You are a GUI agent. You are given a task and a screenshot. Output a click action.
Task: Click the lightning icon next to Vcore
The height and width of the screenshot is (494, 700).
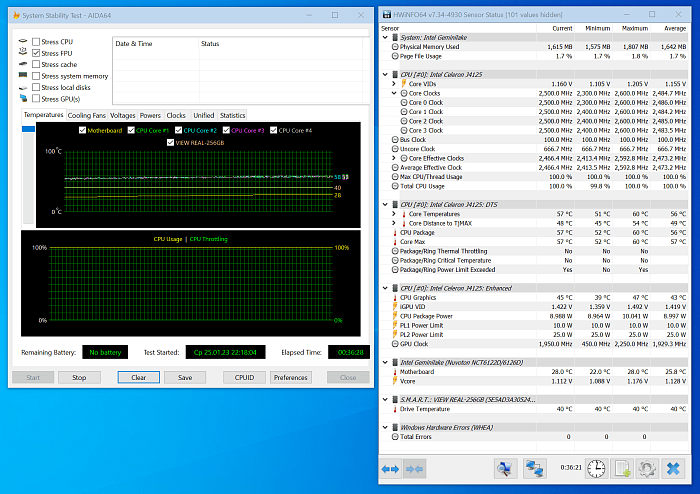click(395, 381)
